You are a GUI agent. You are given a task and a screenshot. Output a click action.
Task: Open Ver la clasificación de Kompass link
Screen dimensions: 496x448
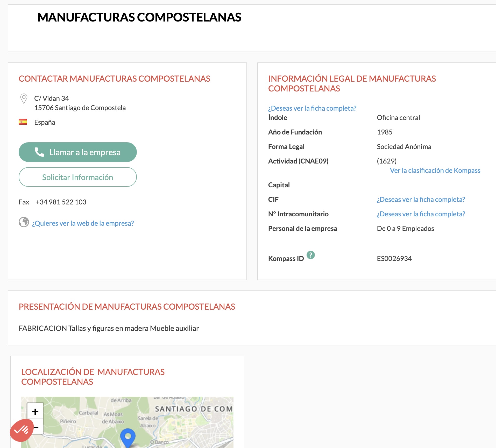pos(435,170)
